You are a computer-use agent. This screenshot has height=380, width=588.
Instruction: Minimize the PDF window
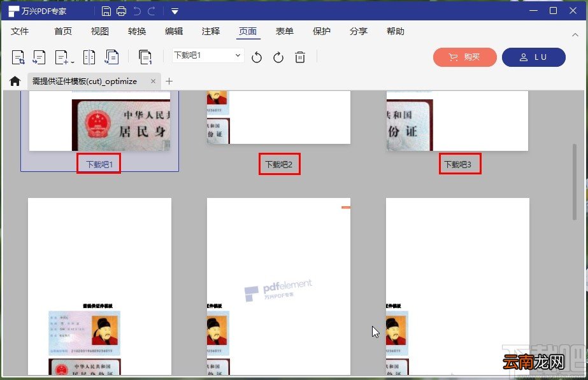tap(533, 10)
